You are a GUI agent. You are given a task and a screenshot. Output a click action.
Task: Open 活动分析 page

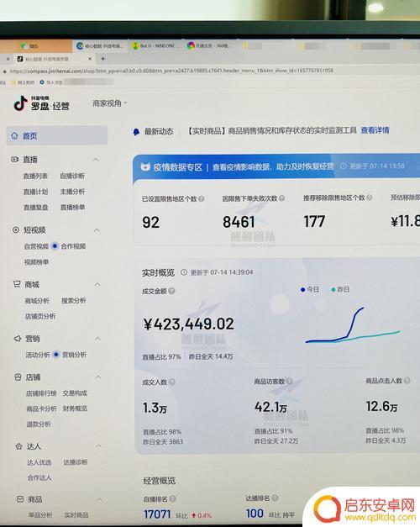click(x=38, y=355)
